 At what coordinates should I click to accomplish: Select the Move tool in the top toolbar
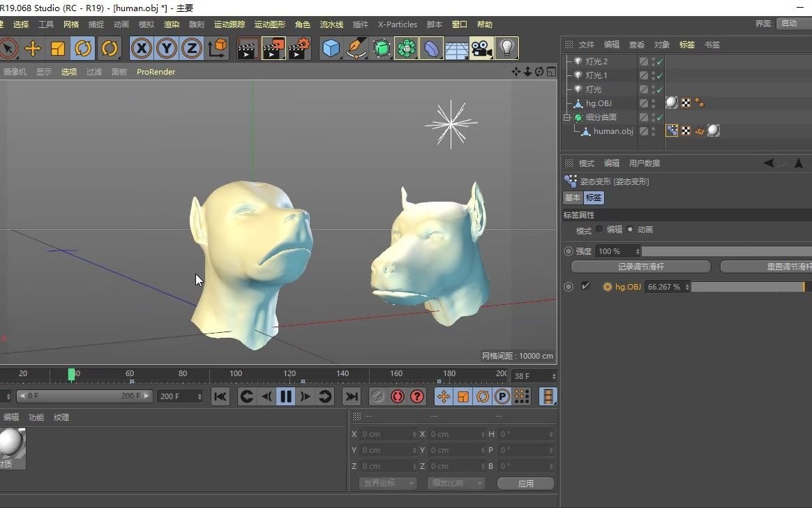coord(32,48)
